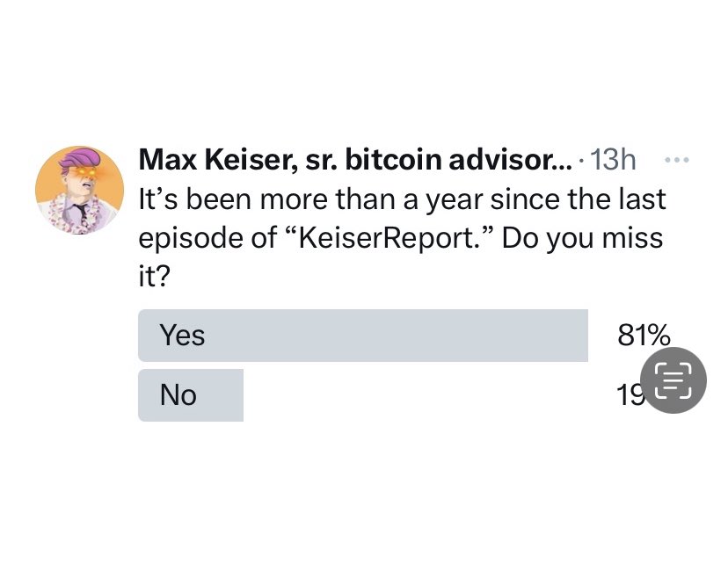Click the "Yes" label text
Screen dimensions: 728x571
pos(182,336)
